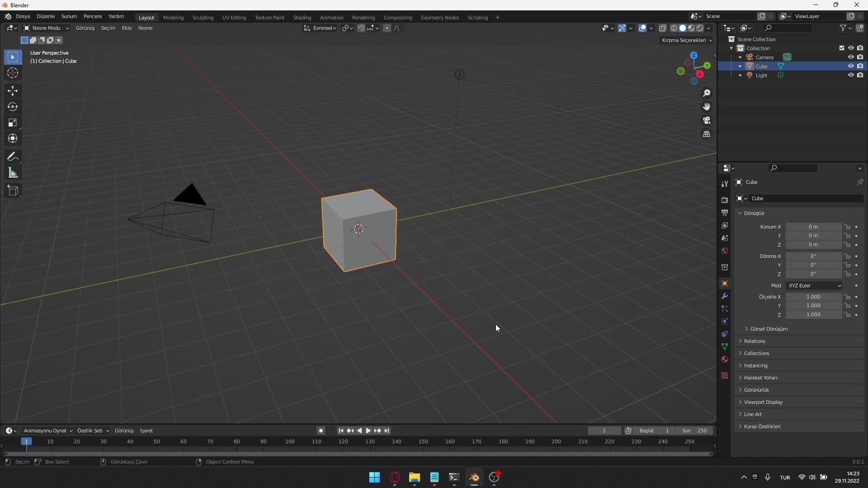Select the Scale tool in toolbar

pyautogui.click(x=13, y=123)
